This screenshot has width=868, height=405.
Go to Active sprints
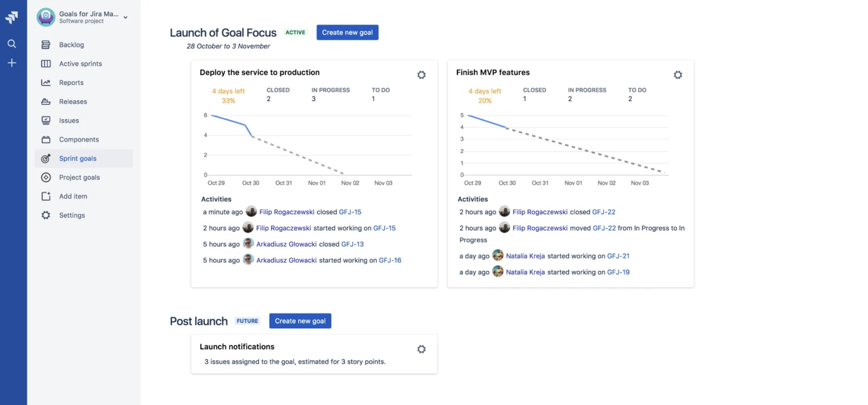point(80,64)
